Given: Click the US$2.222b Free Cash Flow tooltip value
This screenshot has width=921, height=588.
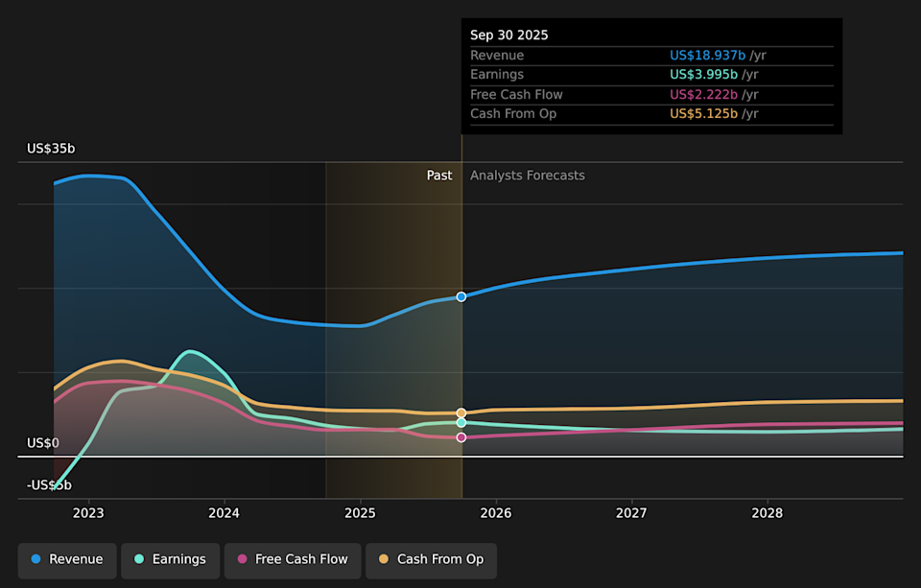Looking at the screenshot, I should tap(701, 94).
